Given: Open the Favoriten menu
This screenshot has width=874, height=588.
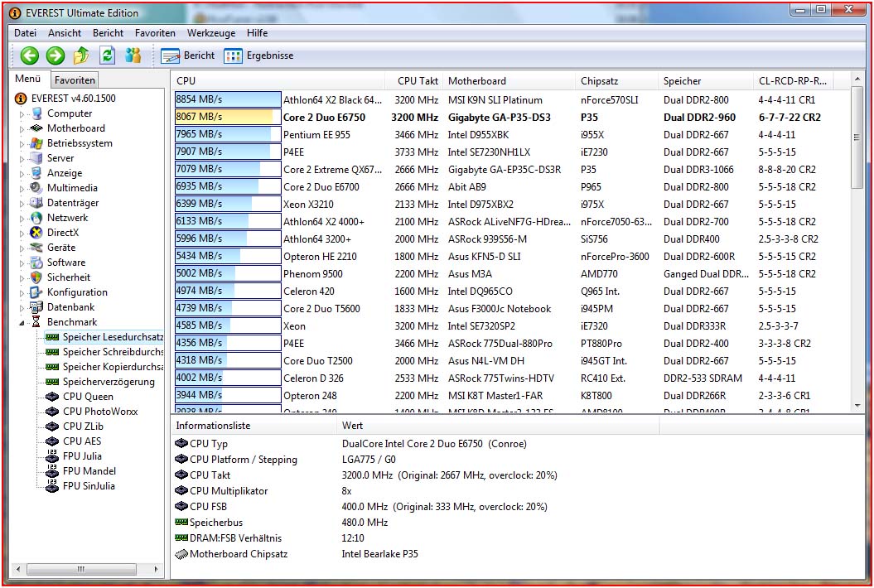Looking at the screenshot, I should 155,33.
